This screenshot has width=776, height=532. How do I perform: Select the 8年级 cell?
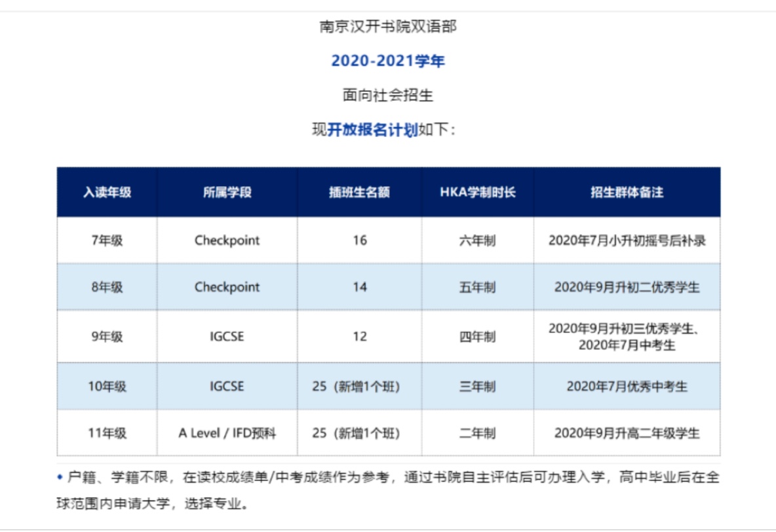107,287
